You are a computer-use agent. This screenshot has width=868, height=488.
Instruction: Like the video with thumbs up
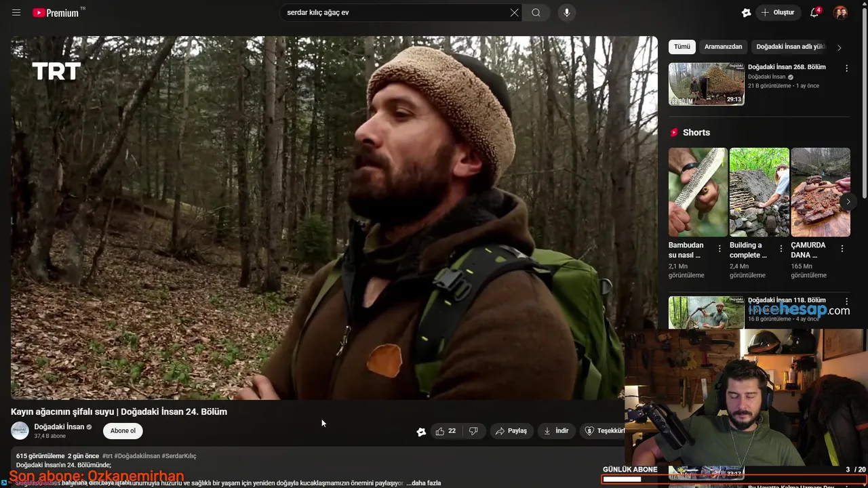click(446, 431)
